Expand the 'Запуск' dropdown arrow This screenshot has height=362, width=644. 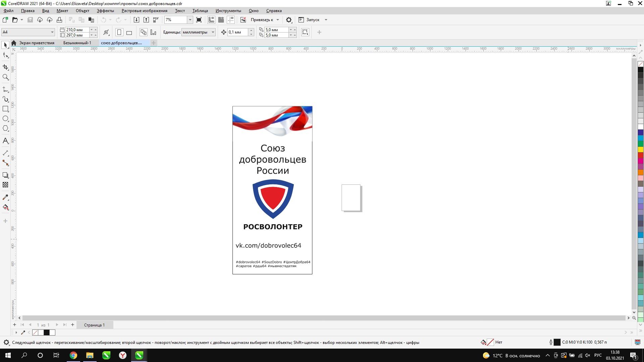(x=326, y=20)
